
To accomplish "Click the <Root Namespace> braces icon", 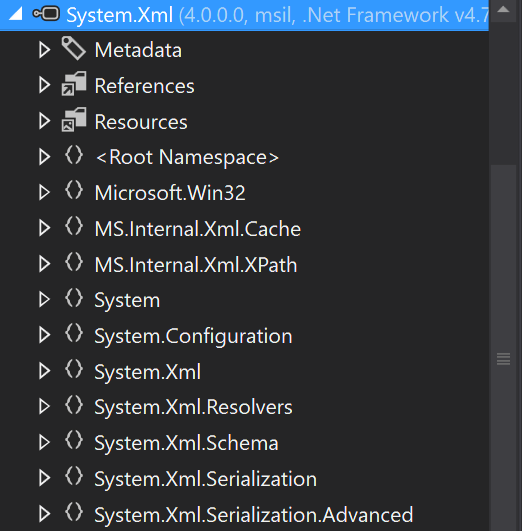I will click(x=74, y=155).
